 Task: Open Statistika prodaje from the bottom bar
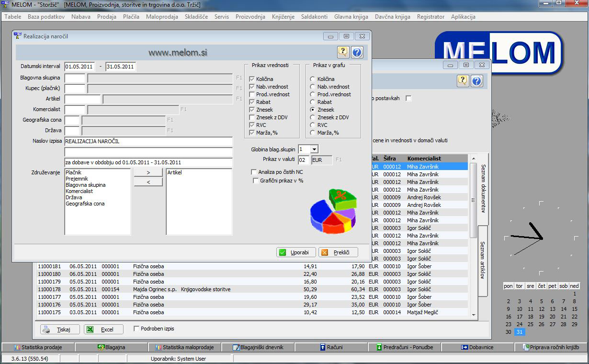(38, 347)
